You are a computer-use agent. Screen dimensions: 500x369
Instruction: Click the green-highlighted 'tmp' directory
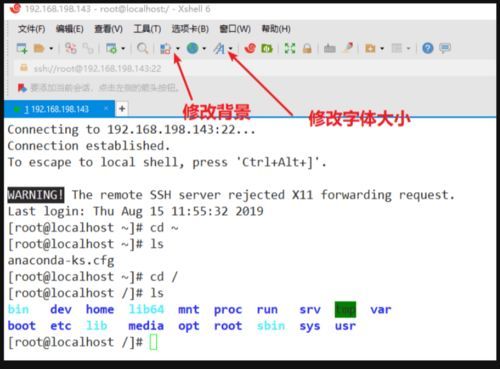(345, 310)
